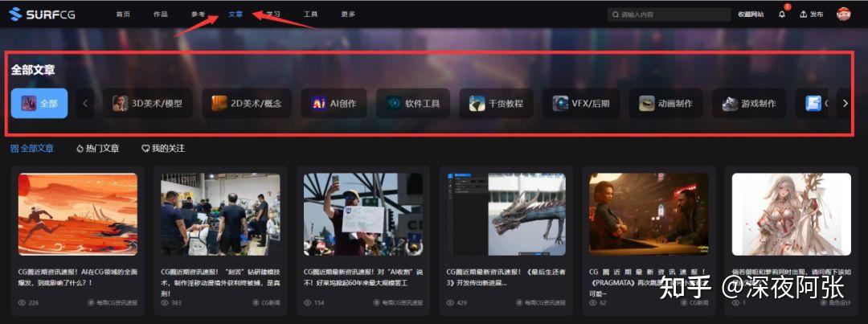Screen dimensions: 868x324
Task: Focus the 请输入内容 search box
Action: (669, 14)
